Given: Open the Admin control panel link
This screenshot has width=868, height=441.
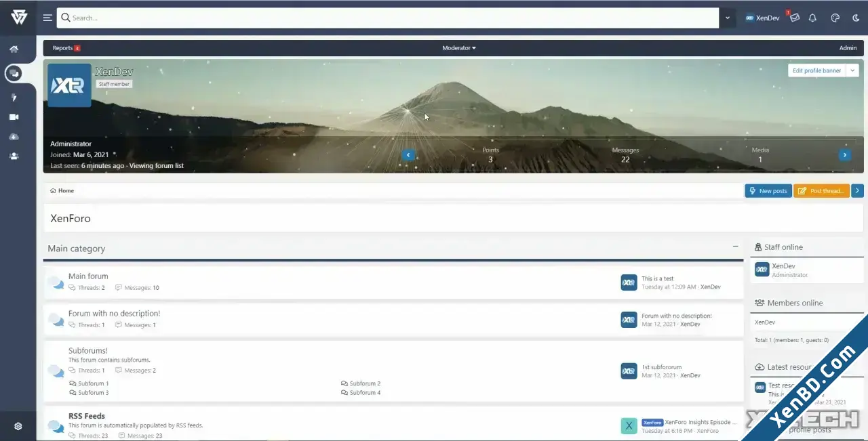Looking at the screenshot, I should pos(848,48).
